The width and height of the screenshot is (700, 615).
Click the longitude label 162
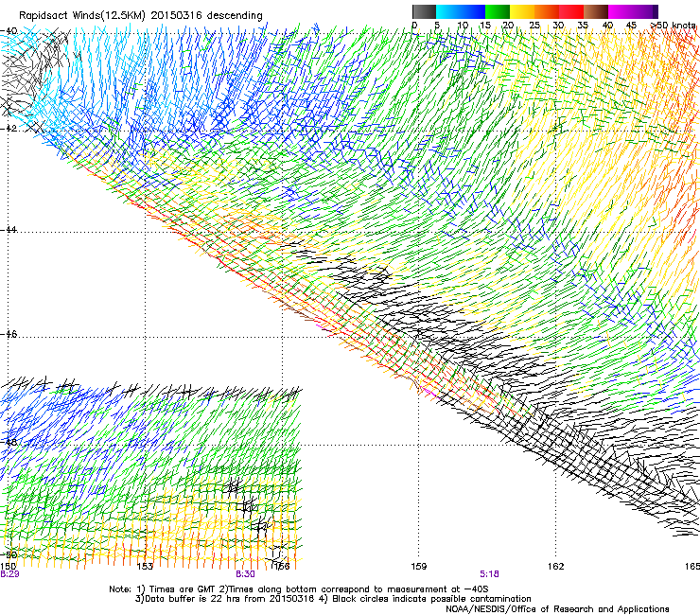click(x=555, y=567)
